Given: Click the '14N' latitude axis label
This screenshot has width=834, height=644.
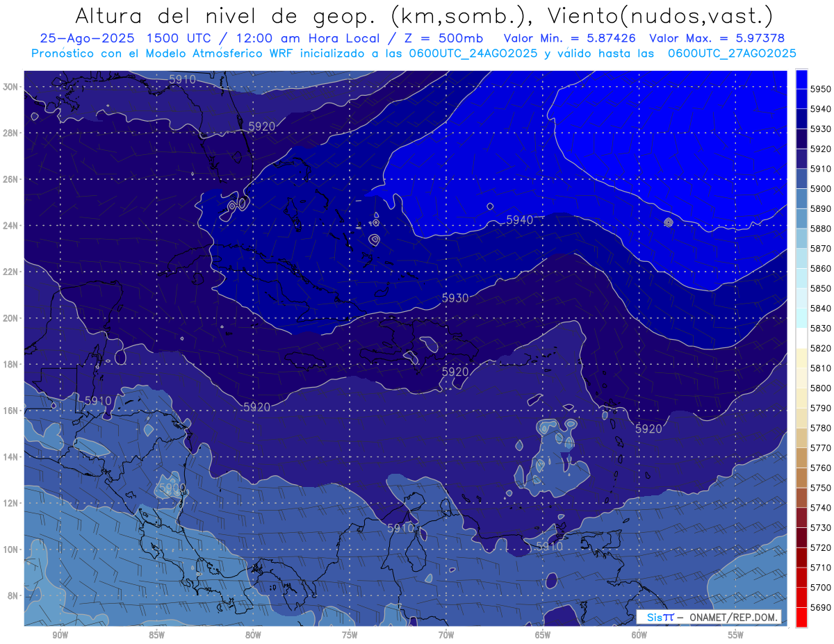Looking at the screenshot, I should 11,457.
